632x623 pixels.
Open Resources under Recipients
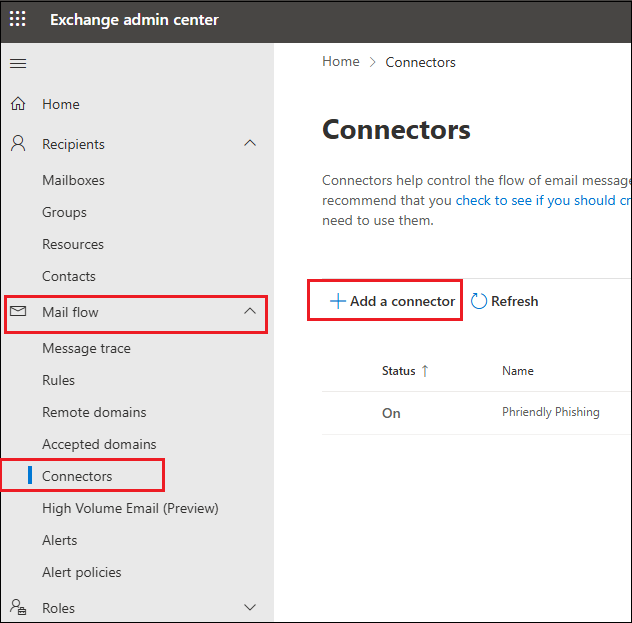click(73, 244)
